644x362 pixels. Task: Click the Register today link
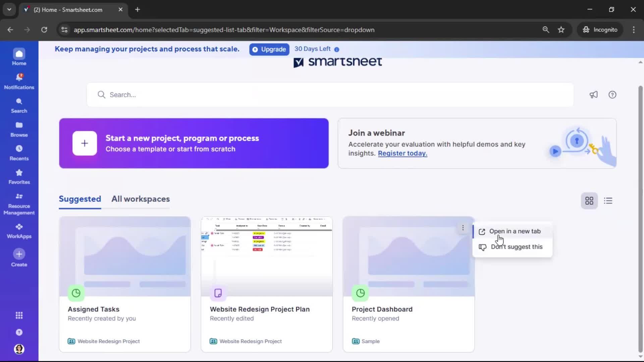(402, 153)
